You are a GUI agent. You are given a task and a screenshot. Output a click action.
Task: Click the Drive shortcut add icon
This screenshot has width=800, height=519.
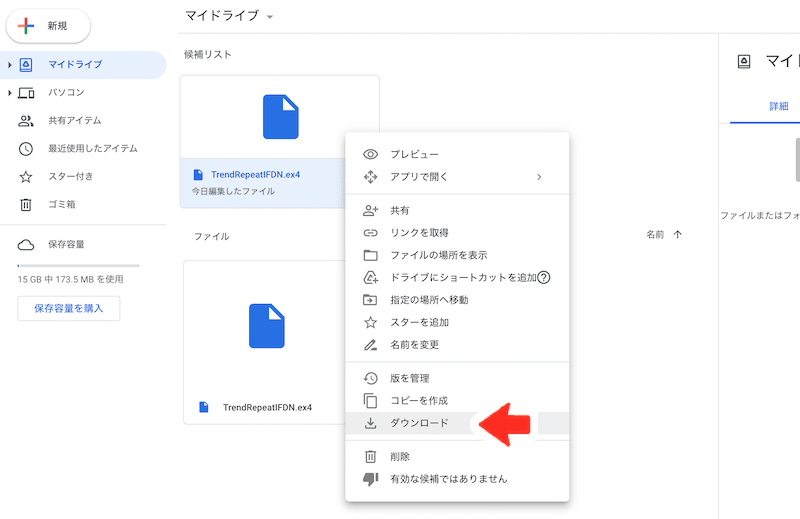click(370, 278)
